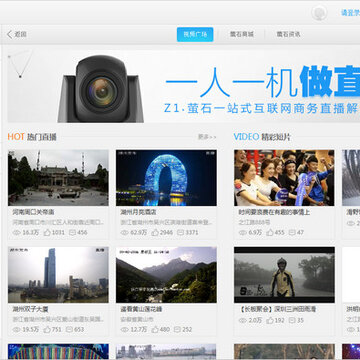Screen dimensions: 360x360
Task: Click the comment icon beside 47
Action: [x=292, y=232]
